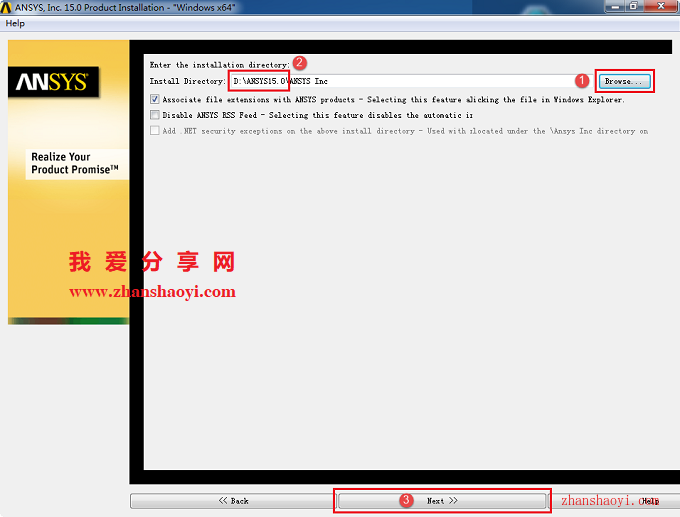Maximize the ANSYS installation window
The height and width of the screenshot is (517, 680).
(634, 6)
